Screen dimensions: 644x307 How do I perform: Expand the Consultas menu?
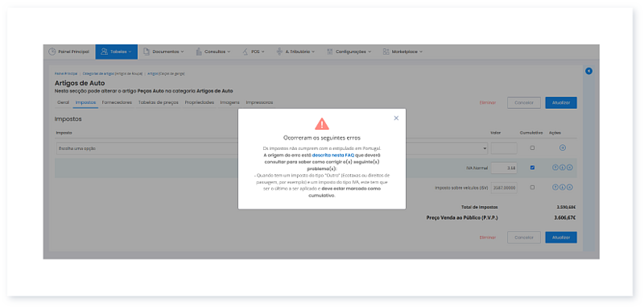(213, 52)
